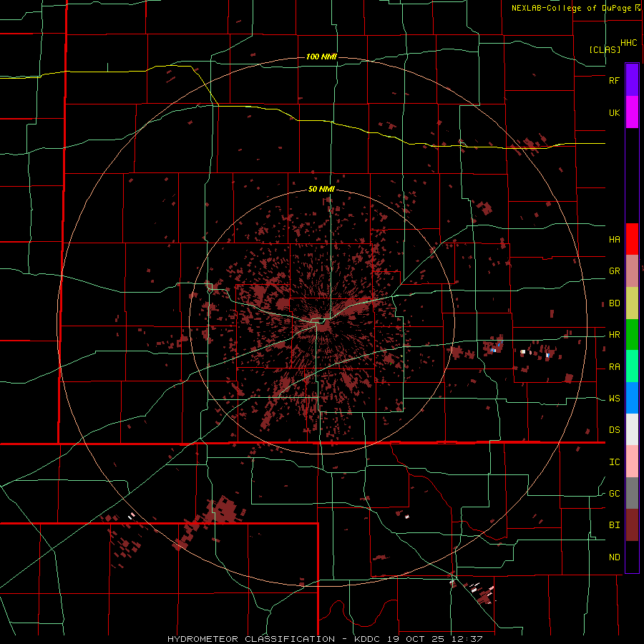Click the ND legend label
Screen dimensions: 644x644
tap(614, 557)
